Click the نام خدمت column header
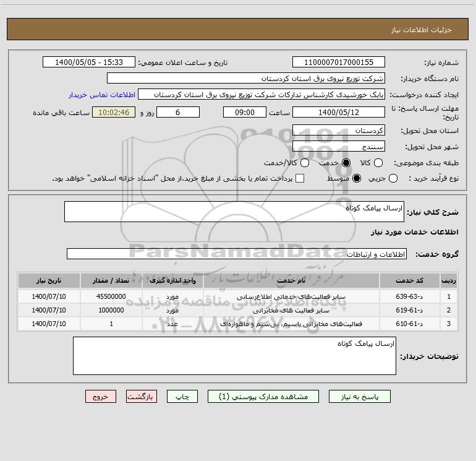 [x=291, y=280]
